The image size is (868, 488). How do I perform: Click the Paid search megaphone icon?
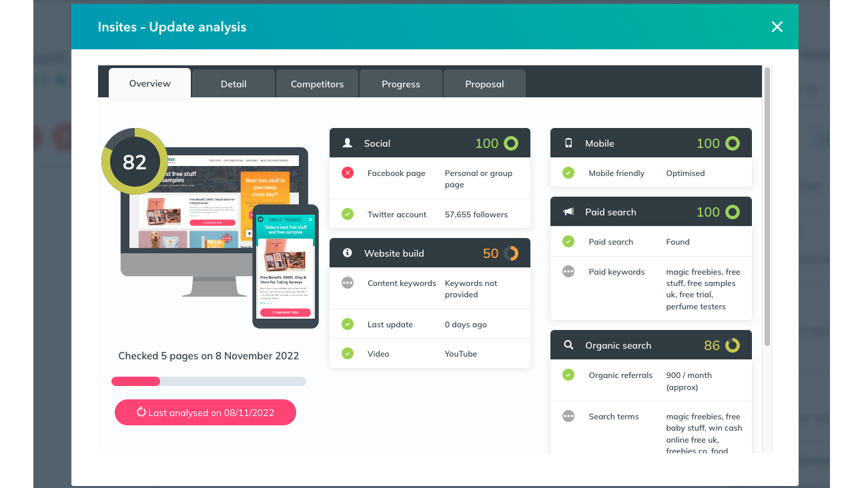click(x=568, y=211)
